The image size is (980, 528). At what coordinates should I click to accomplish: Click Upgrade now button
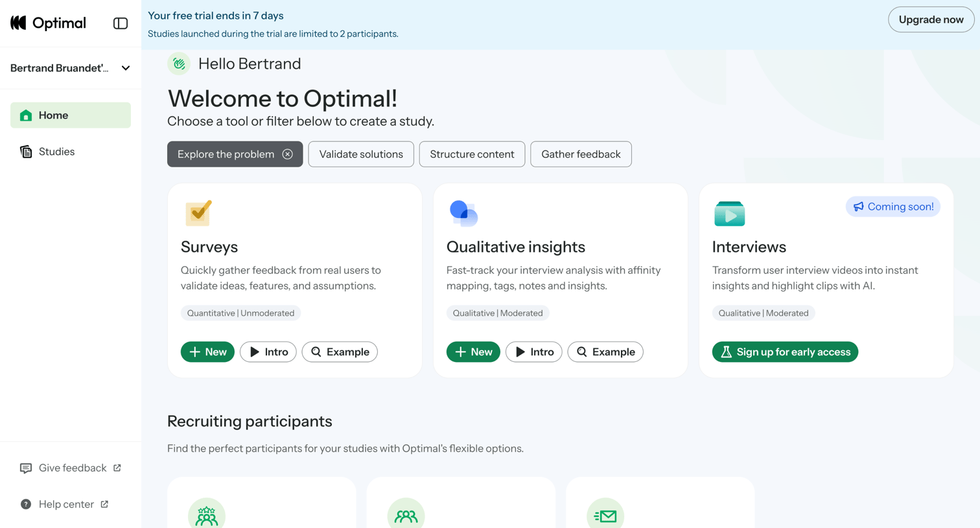931,19
